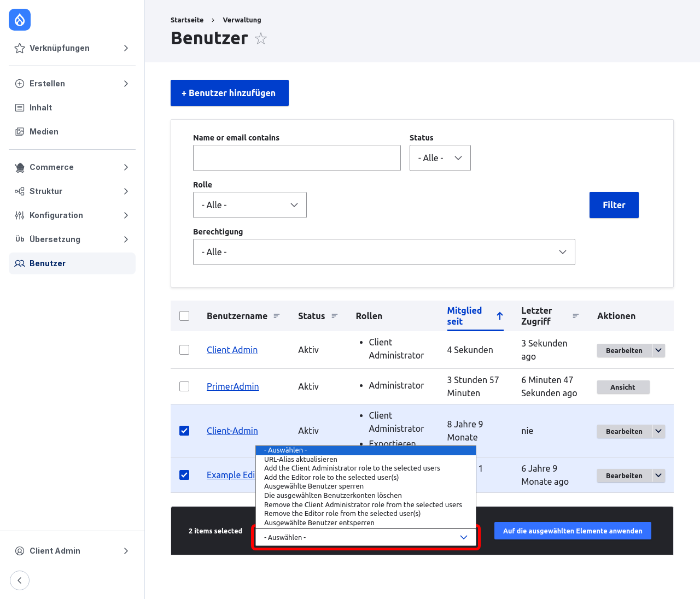
Task: Check the Client Admin row checkbox
Action: click(x=184, y=350)
